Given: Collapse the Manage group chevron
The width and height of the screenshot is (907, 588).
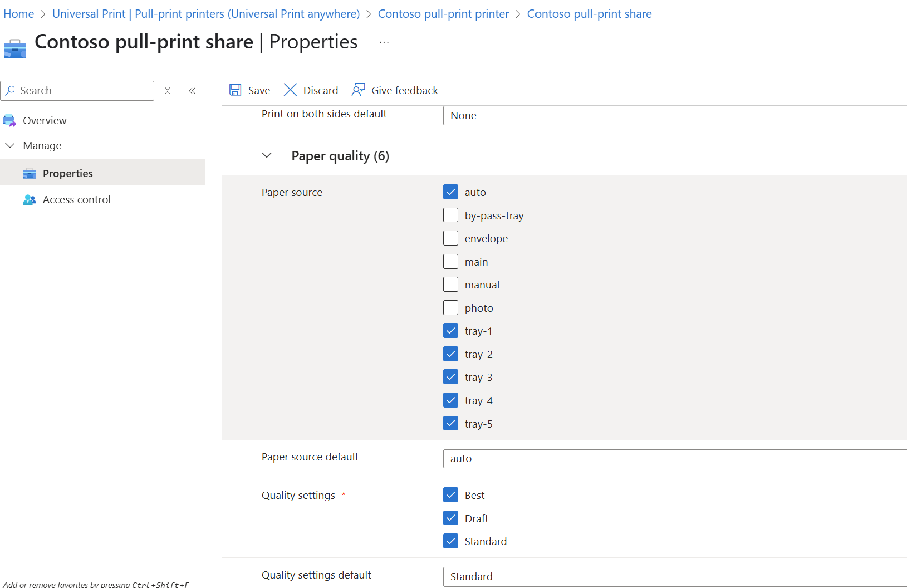Looking at the screenshot, I should tap(10, 145).
